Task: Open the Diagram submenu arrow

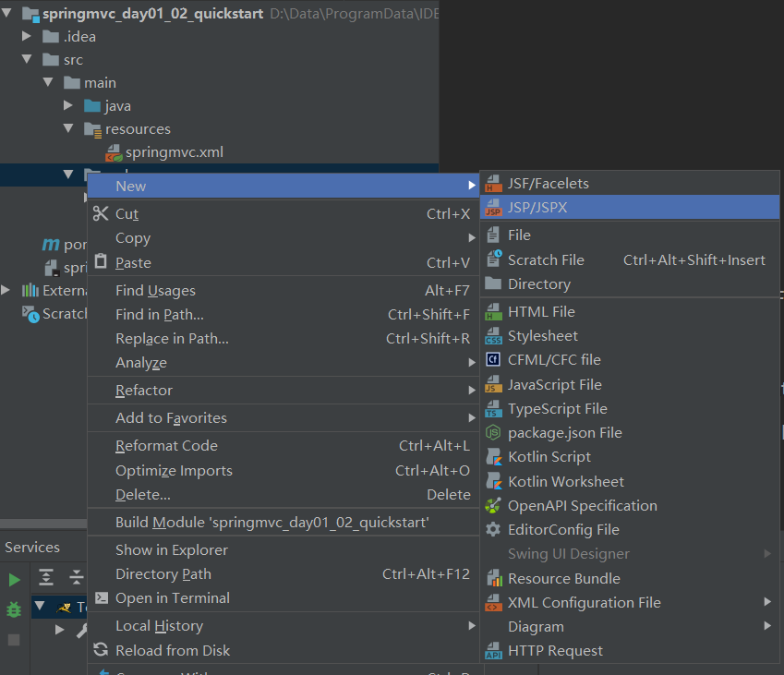Action: click(x=767, y=625)
